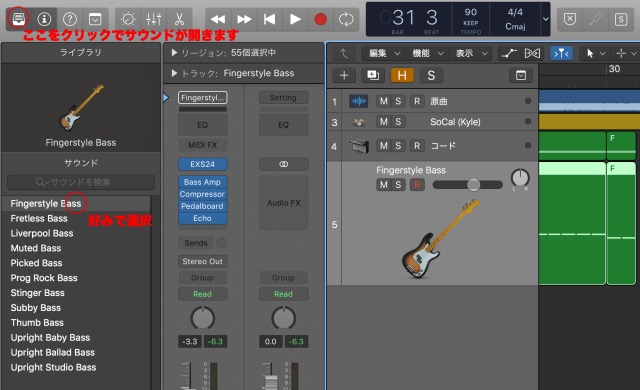Open the secondary crosshair tool menu
The height and width of the screenshot is (390, 640).
tap(626, 53)
